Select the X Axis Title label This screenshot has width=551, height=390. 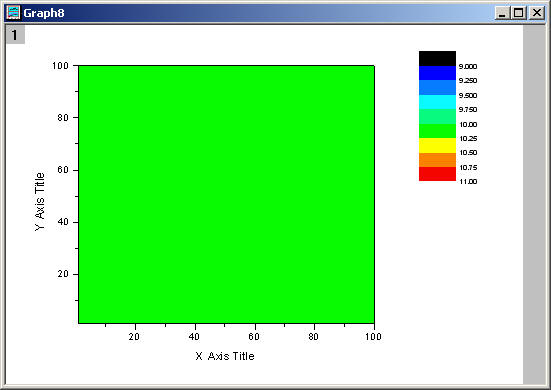[x=225, y=356]
